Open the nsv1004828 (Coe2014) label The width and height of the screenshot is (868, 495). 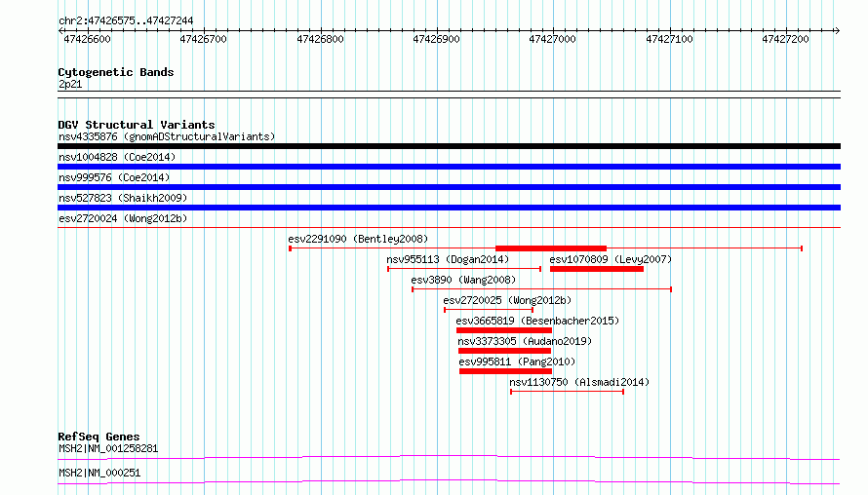point(117,157)
